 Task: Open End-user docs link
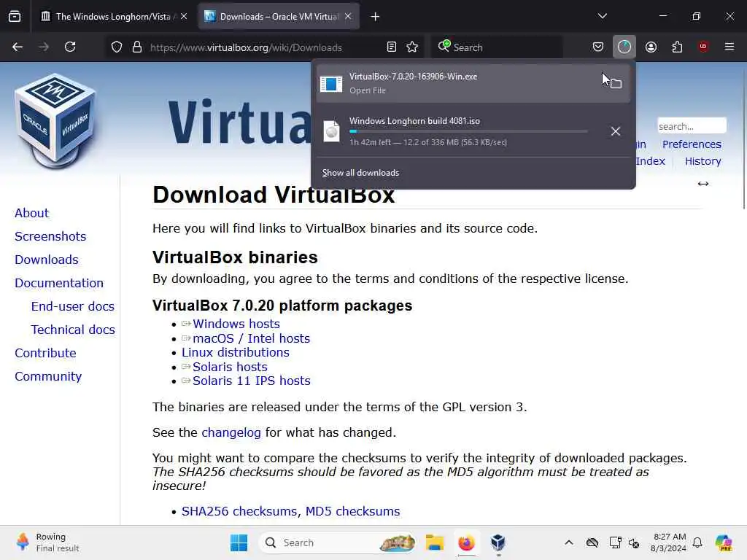pyautogui.click(x=72, y=306)
